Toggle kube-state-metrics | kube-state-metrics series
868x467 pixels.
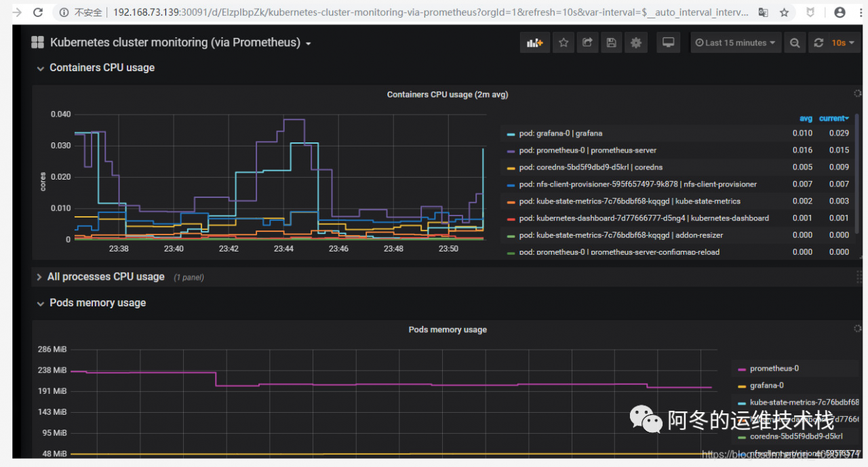tap(629, 201)
